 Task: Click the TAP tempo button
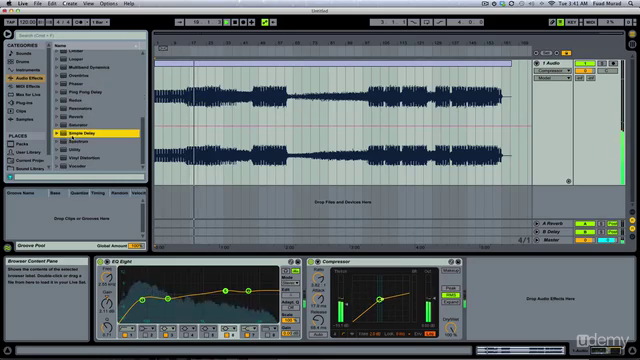pyautogui.click(x=11, y=22)
